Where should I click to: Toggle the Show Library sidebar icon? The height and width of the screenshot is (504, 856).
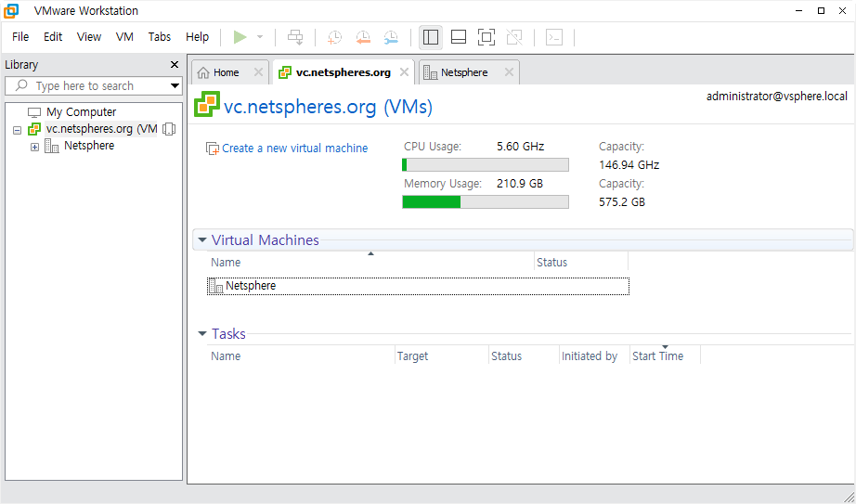[431, 37]
